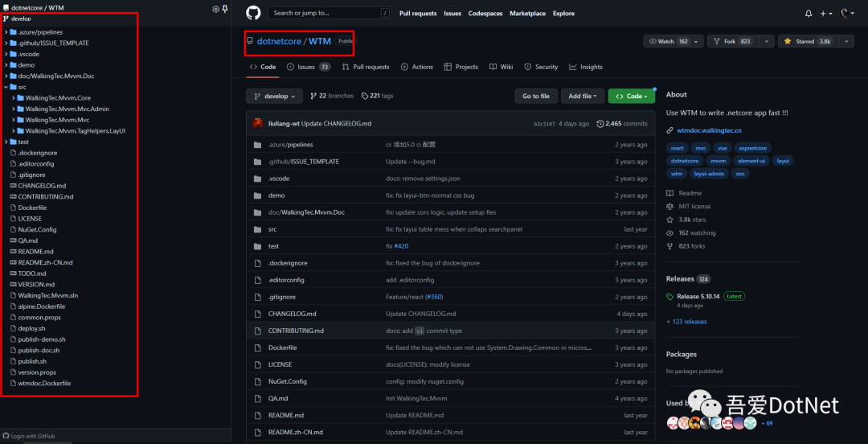This screenshot has width=868, height=444.
Task: Open the demo folder icon in file list
Action: (x=257, y=195)
